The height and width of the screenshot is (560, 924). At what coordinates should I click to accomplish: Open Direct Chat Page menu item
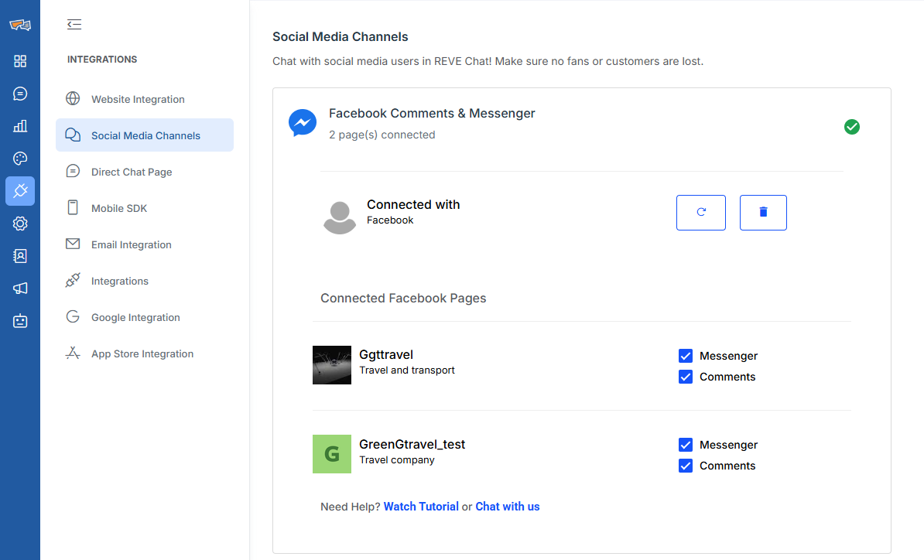(x=145, y=172)
